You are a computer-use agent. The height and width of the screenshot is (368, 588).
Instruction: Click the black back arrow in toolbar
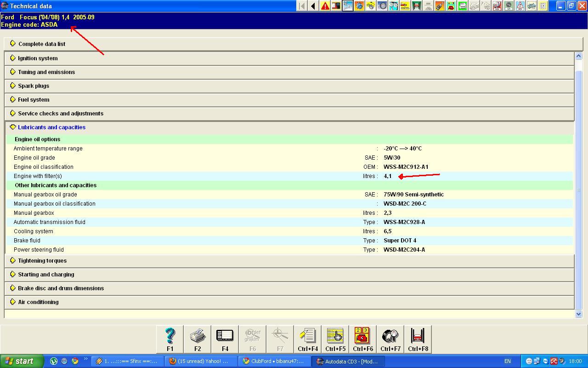point(313,6)
